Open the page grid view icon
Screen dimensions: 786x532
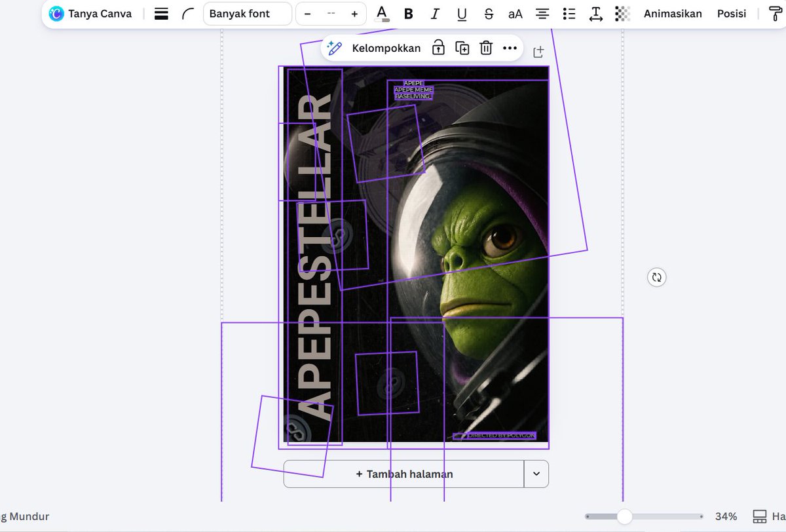click(x=760, y=516)
